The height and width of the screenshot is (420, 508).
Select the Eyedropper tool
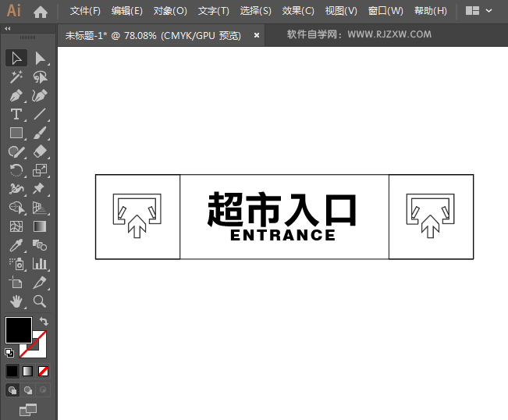[x=16, y=245]
